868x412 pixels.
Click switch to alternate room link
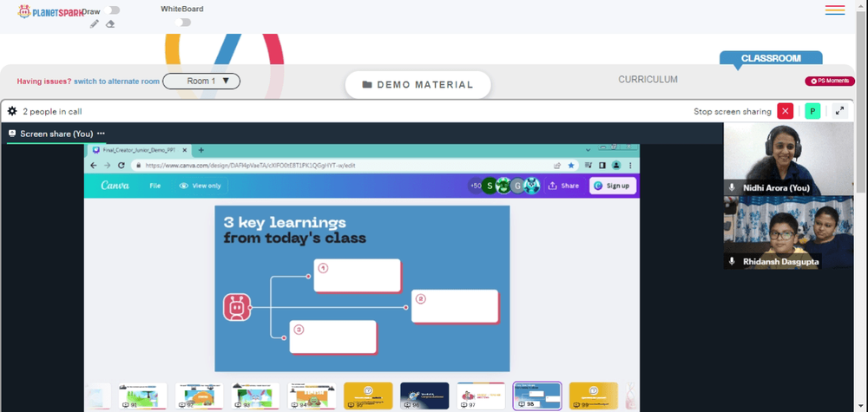(x=117, y=82)
